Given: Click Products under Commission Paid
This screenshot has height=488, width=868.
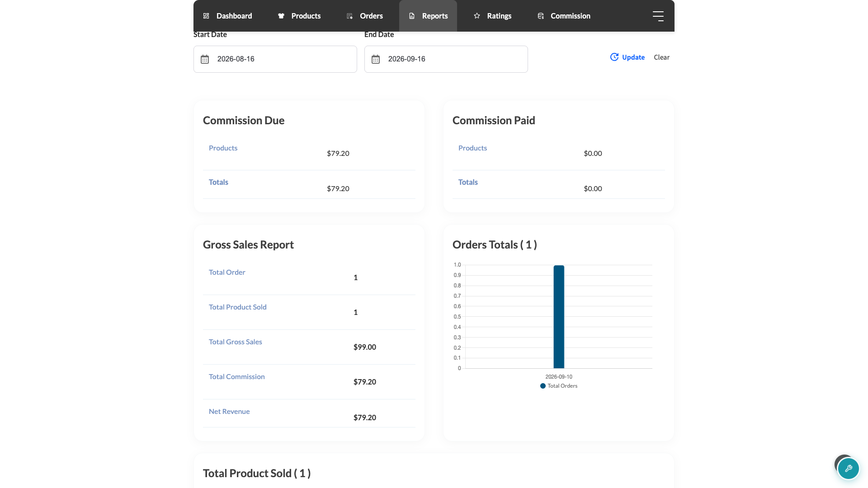Looking at the screenshot, I should coord(472,148).
